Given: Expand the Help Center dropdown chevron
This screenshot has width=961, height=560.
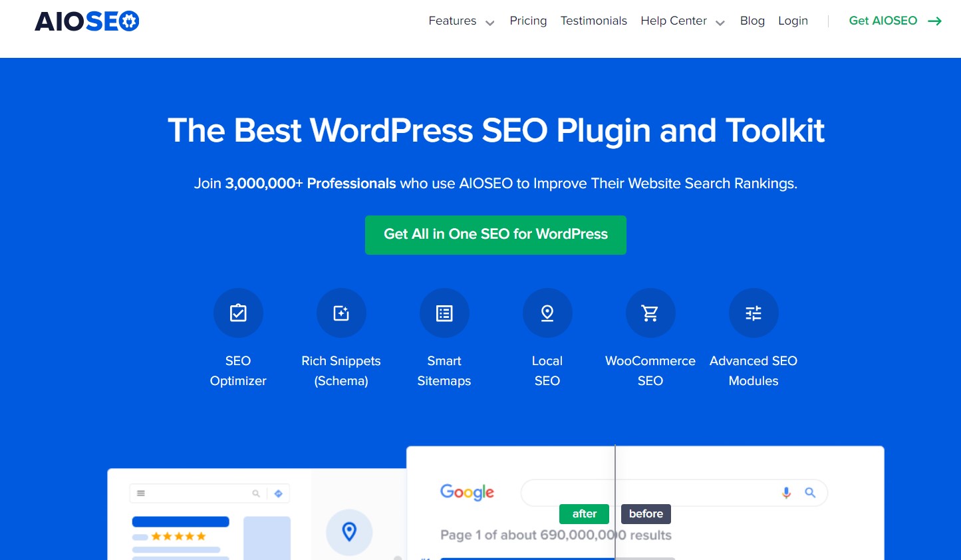Looking at the screenshot, I should click(720, 23).
